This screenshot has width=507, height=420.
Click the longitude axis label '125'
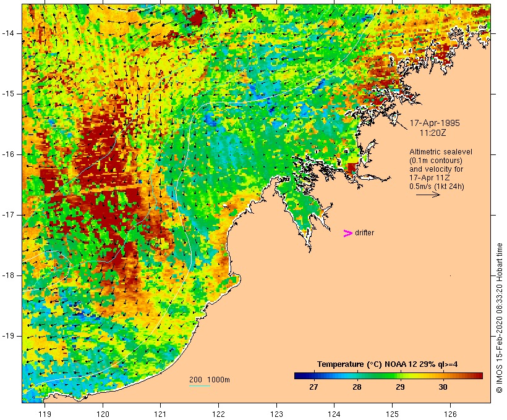tap(392, 414)
